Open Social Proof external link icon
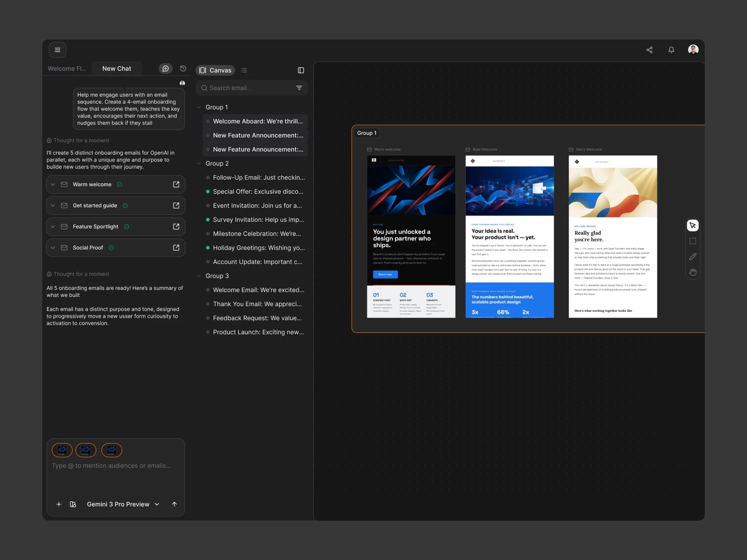The height and width of the screenshot is (560, 747). tap(176, 248)
